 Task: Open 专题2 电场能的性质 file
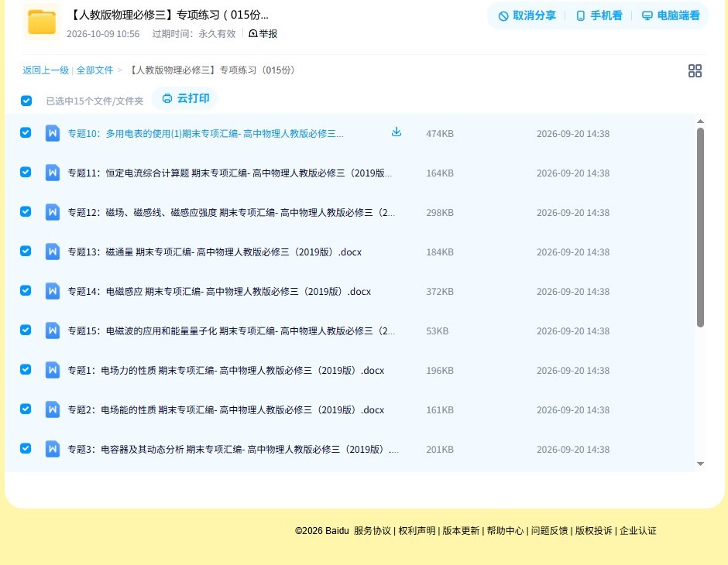click(x=226, y=409)
